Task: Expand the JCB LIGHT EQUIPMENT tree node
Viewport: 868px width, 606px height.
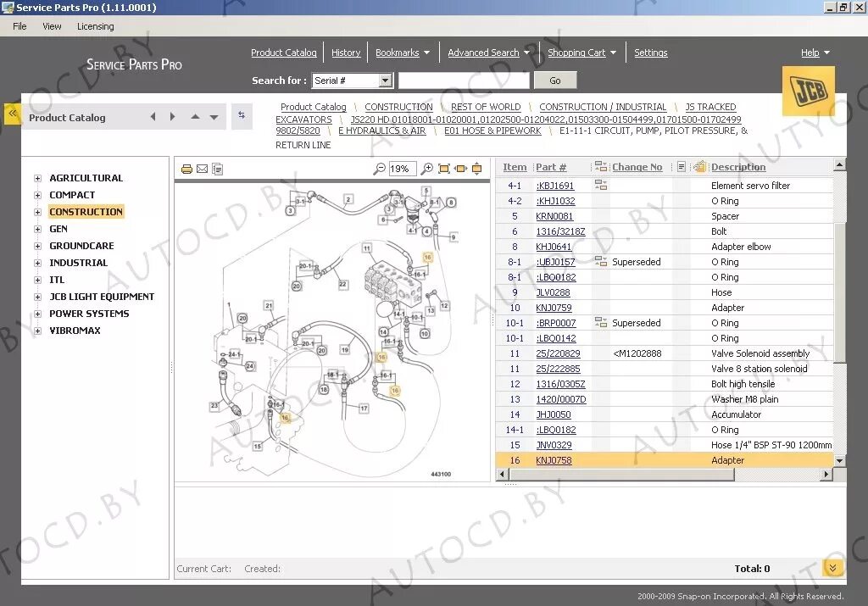Action: (37, 297)
